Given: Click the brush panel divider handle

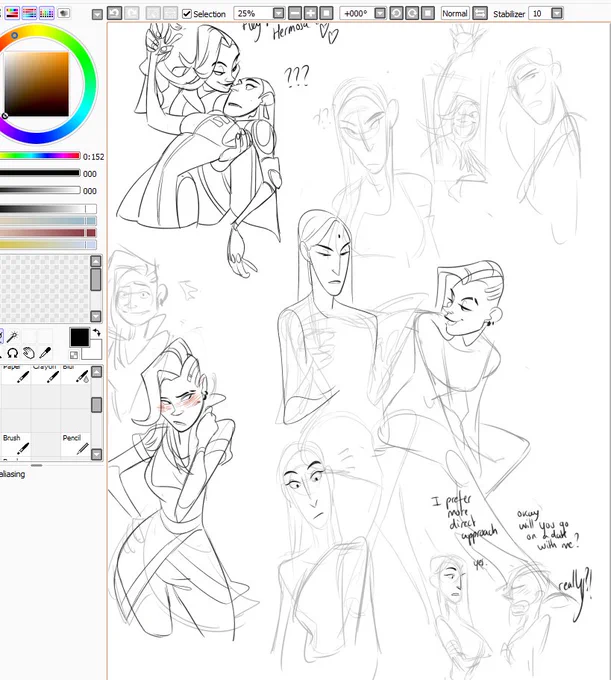Looking at the screenshot, I should [x=36, y=465].
